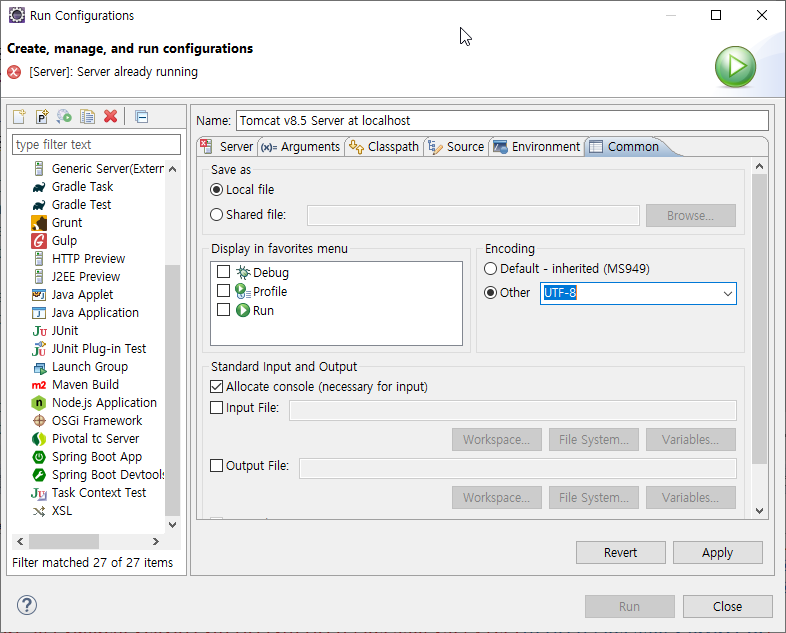The image size is (786, 633).
Task: Click the Collapse All icon in toolbar
Action: [x=142, y=117]
